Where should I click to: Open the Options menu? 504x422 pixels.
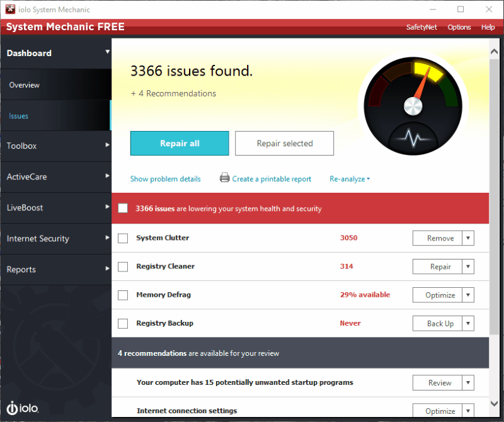click(x=459, y=27)
